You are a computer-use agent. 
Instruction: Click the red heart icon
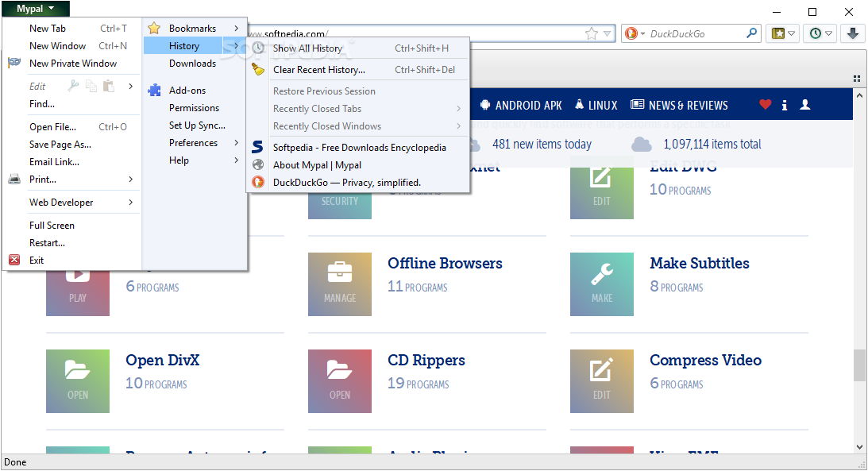pyautogui.click(x=765, y=105)
